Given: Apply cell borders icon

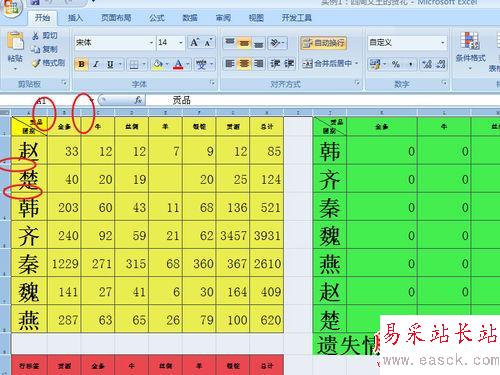Looking at the screenshot, I should click(134, 64).
